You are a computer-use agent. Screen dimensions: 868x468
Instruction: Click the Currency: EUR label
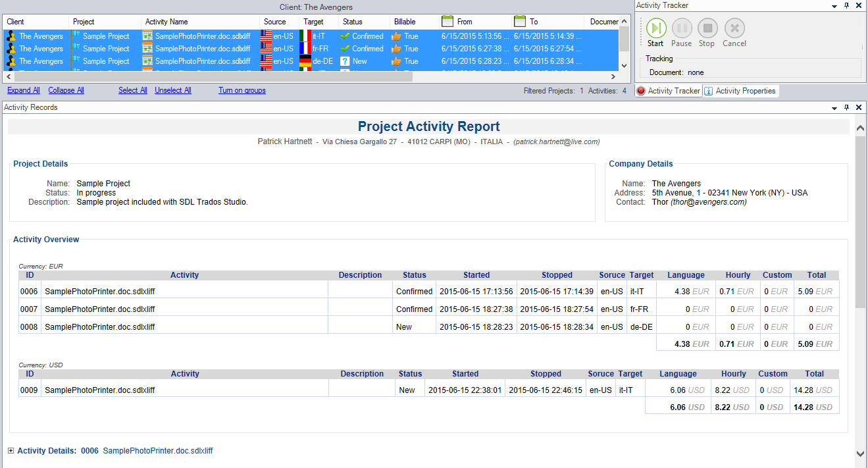(x=41, y=266)
